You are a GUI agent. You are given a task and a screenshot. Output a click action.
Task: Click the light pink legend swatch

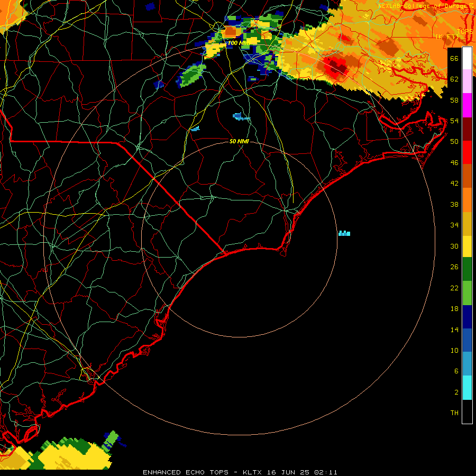pos(467,81)
